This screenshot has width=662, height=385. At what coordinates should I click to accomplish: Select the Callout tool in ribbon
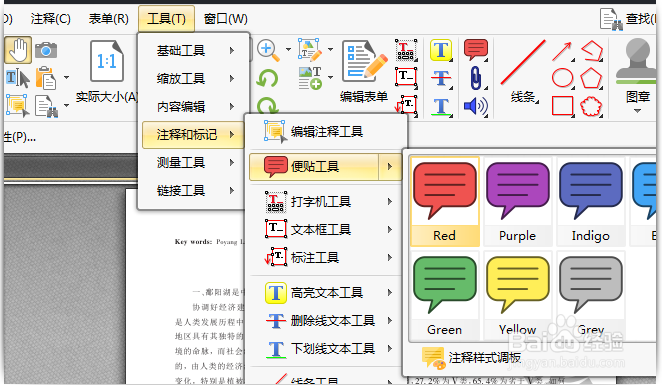[406, 105]
